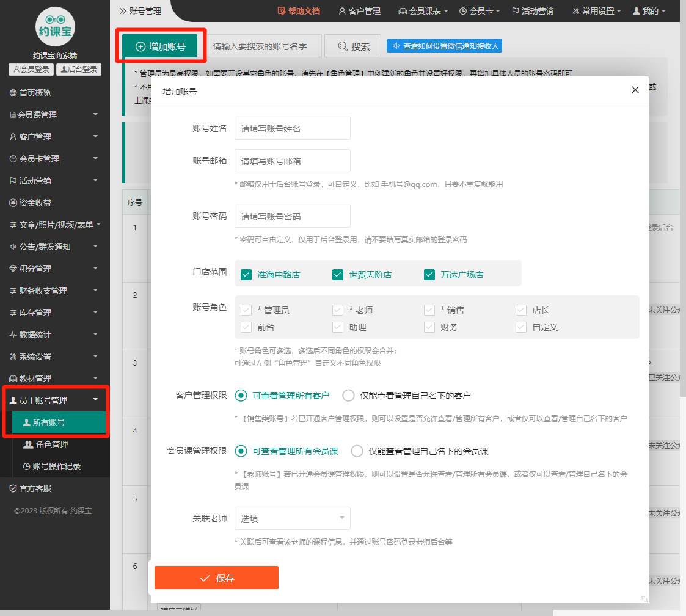Click the list icon beside 财务收支管理

[13, 290]
